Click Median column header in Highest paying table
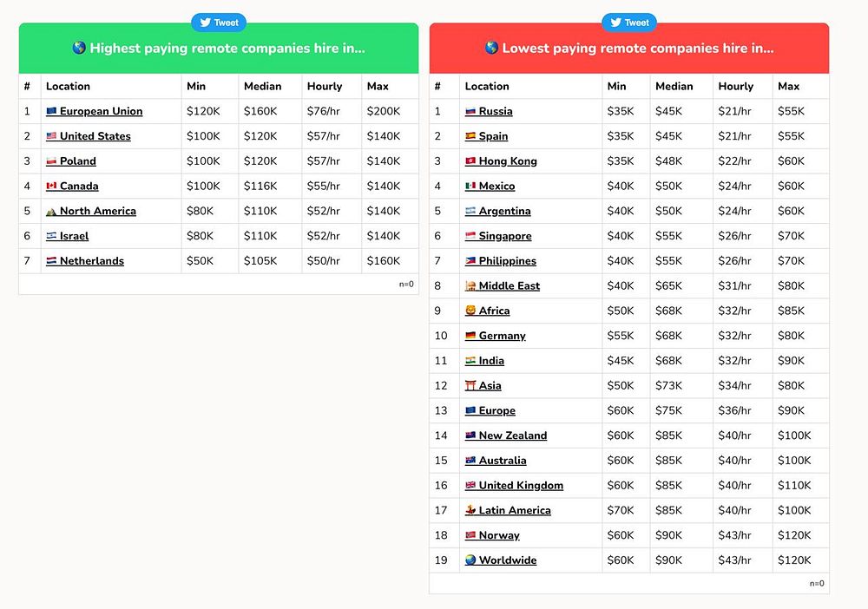The height and width of the screenshot is (609, 868). pyautogui.click(x=263, y=87)
